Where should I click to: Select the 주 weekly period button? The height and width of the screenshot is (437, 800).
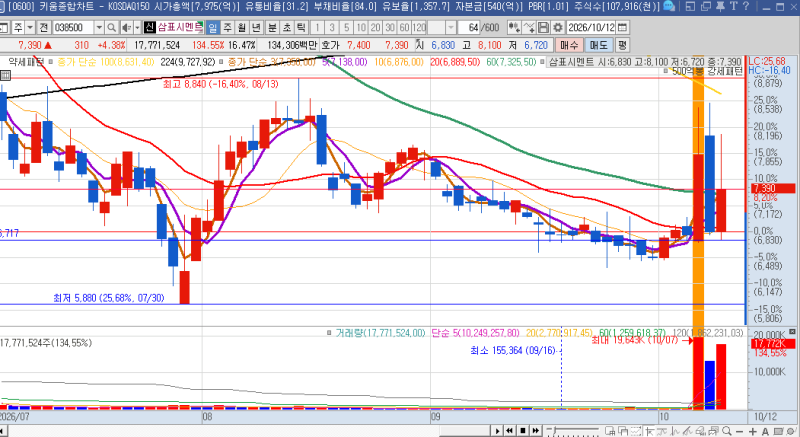coord(228,28)
